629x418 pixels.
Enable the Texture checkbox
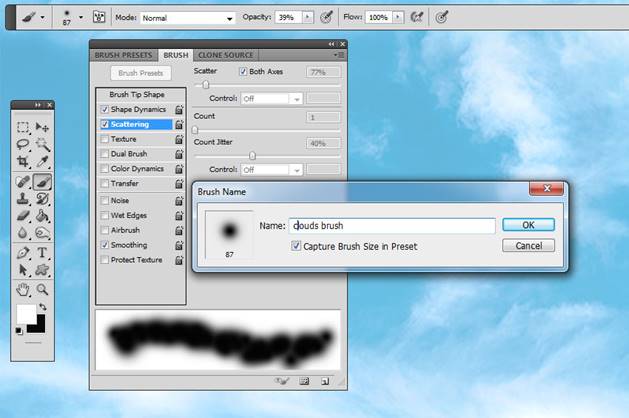tap(104, 139)
